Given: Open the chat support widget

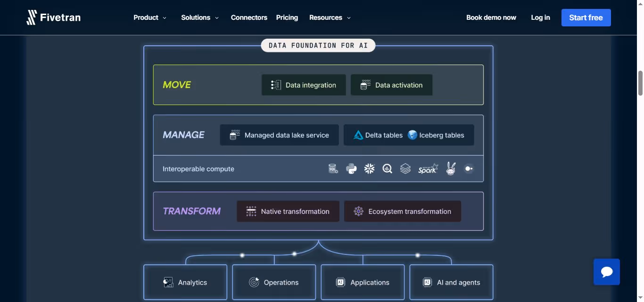Looking at the screenshot, I should coord(607,272).
